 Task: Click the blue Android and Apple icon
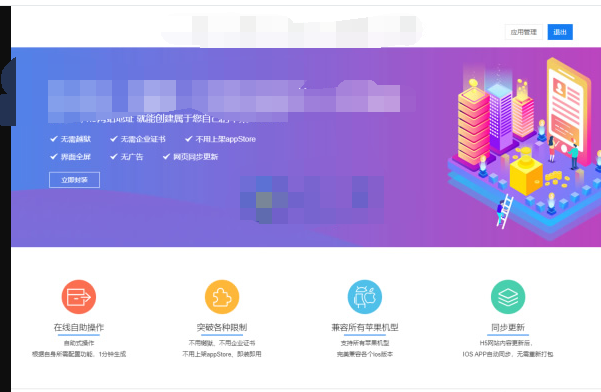(x=365, y=297)
